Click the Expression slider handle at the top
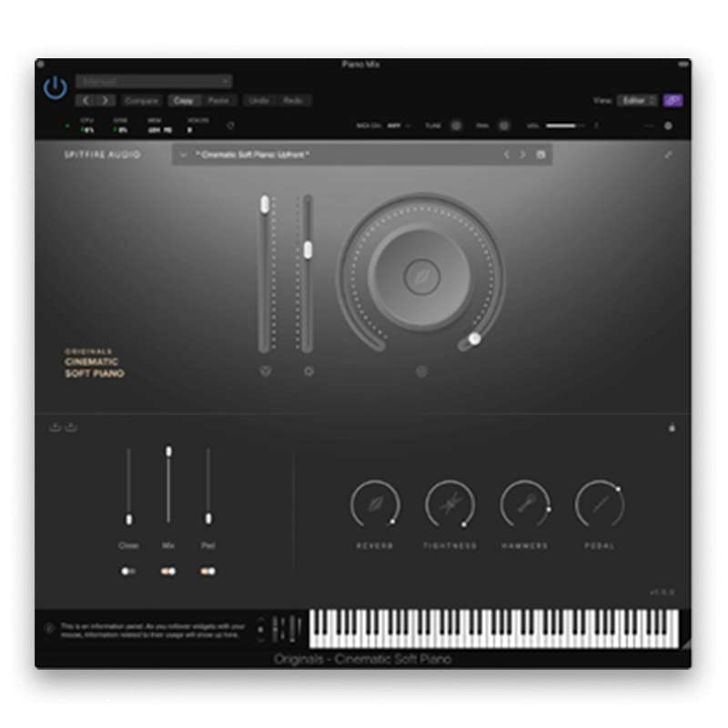728x728 pixels. coord(265,204)
